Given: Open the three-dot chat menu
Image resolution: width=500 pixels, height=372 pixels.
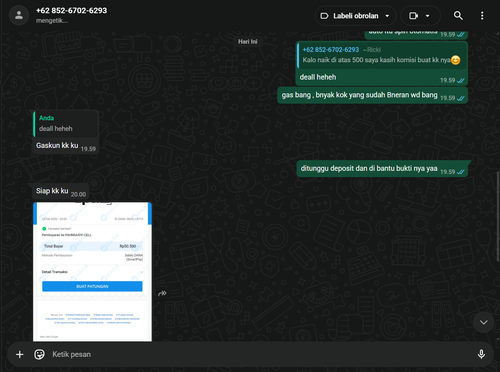Looking at the screenshot, I should [482, 16].
